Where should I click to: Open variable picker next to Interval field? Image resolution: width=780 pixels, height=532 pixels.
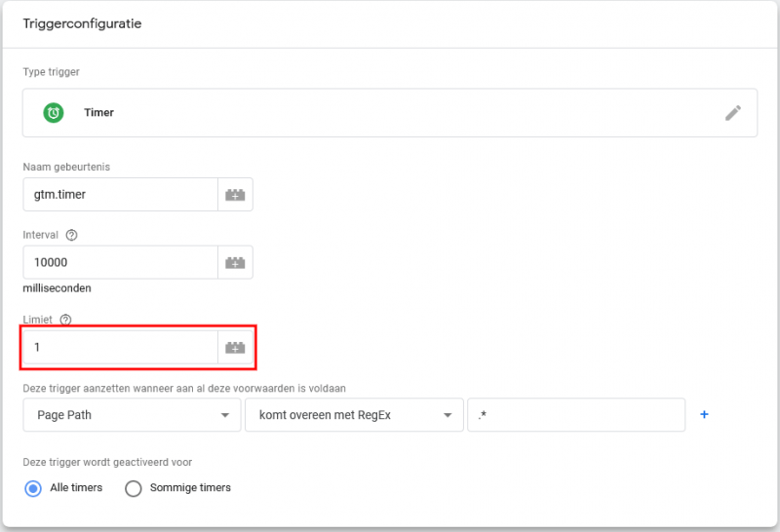pyautogui.click(x=235, y=262)
